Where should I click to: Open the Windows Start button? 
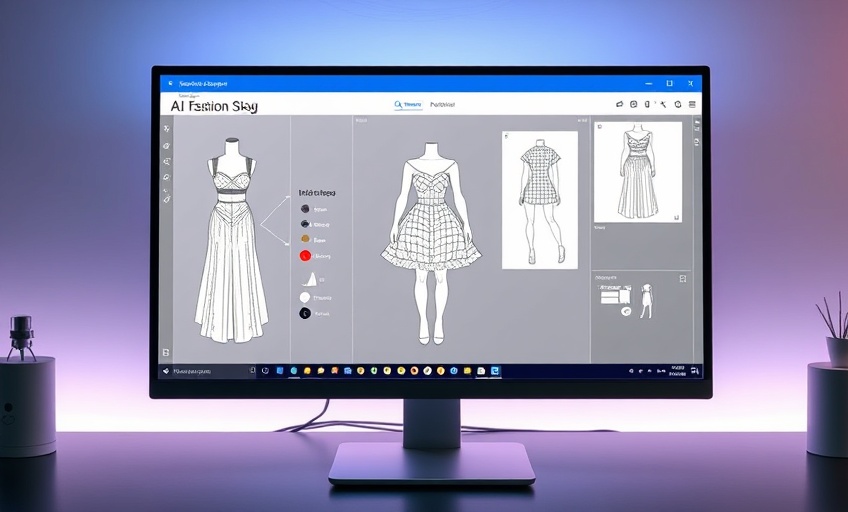(x=166, y=371)
